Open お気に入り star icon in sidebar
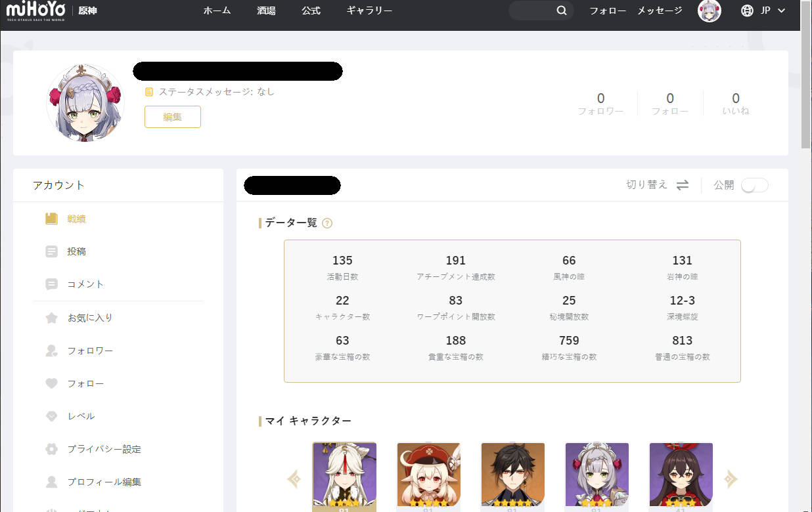The width and height of the screenshot is (812, 512). coord(51,318)
